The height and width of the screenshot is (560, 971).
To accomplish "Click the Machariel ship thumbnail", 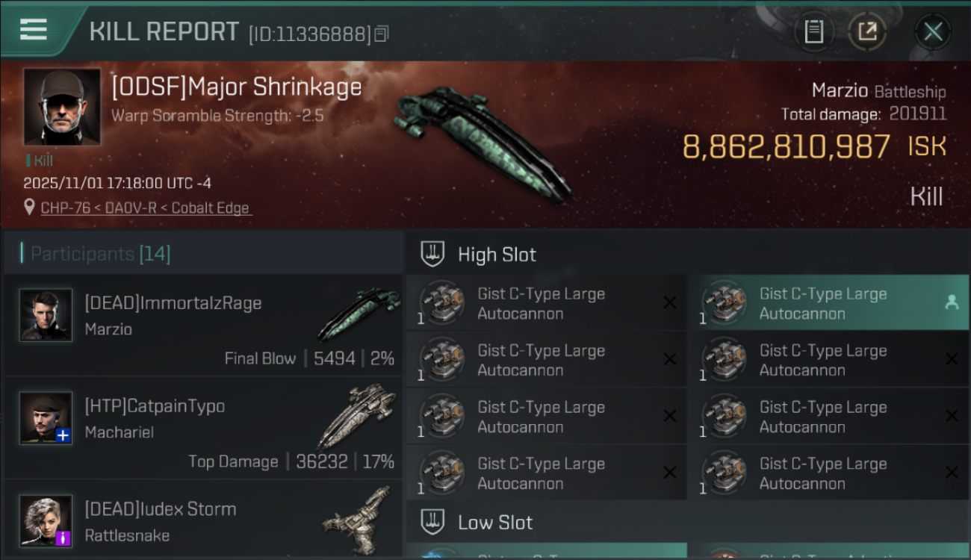I will [x=356, y=416].
